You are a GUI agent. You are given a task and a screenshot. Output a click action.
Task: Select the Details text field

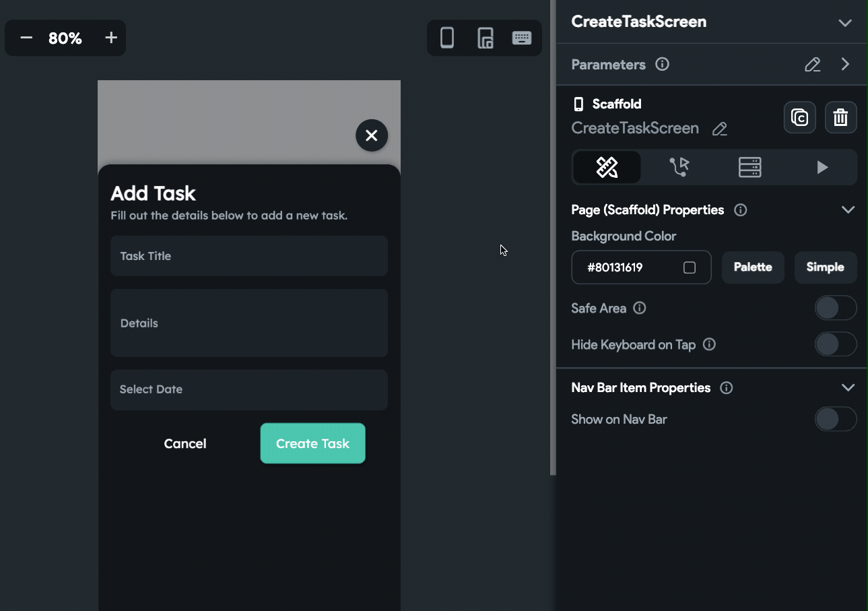point(249,323)
